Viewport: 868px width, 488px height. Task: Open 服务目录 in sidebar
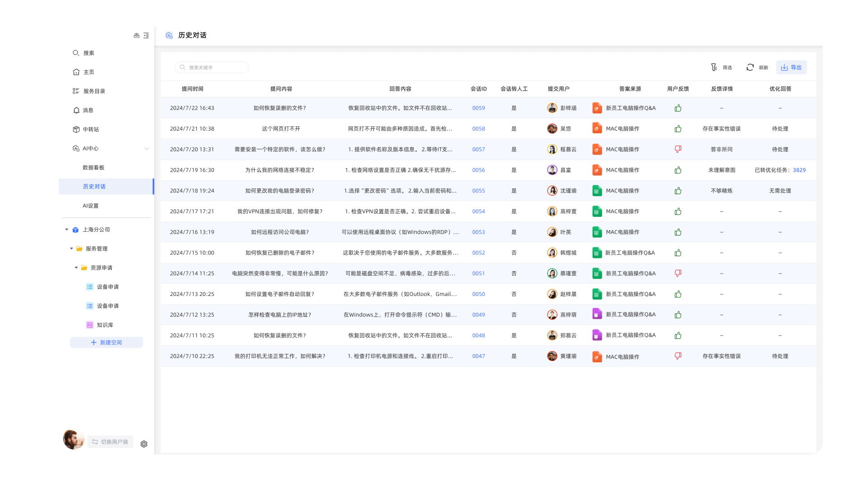tap(89, 91)
